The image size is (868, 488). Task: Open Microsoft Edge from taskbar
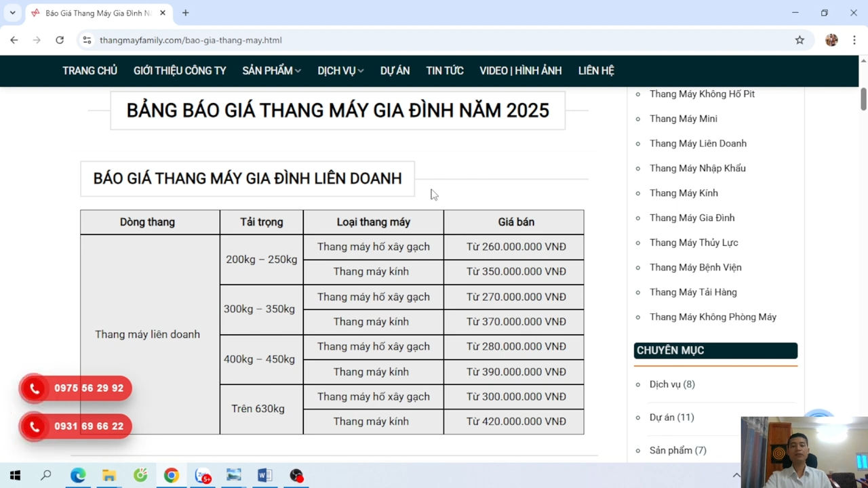78,476
